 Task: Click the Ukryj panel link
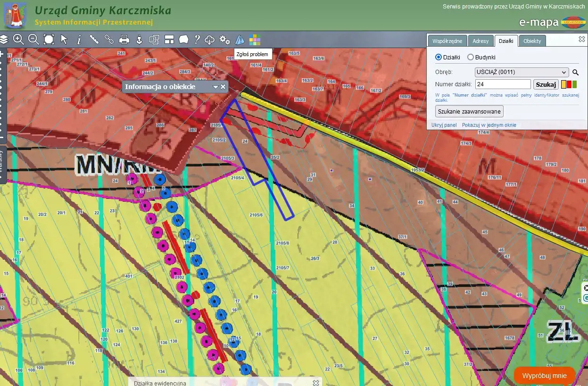[444, 125]
